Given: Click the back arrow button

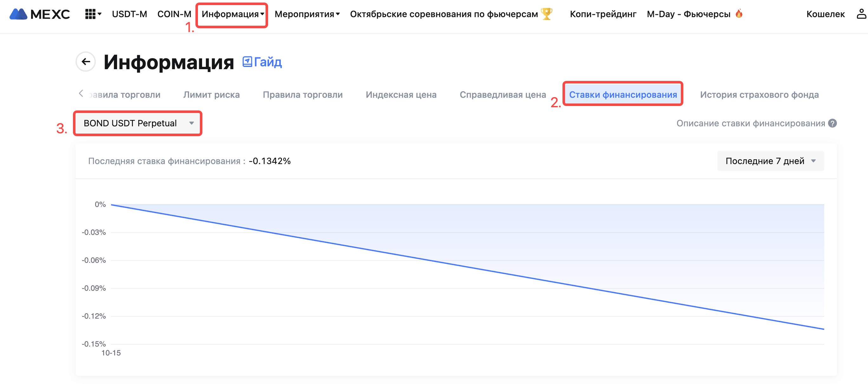Looking at the screenshot, I should point(86,62).
